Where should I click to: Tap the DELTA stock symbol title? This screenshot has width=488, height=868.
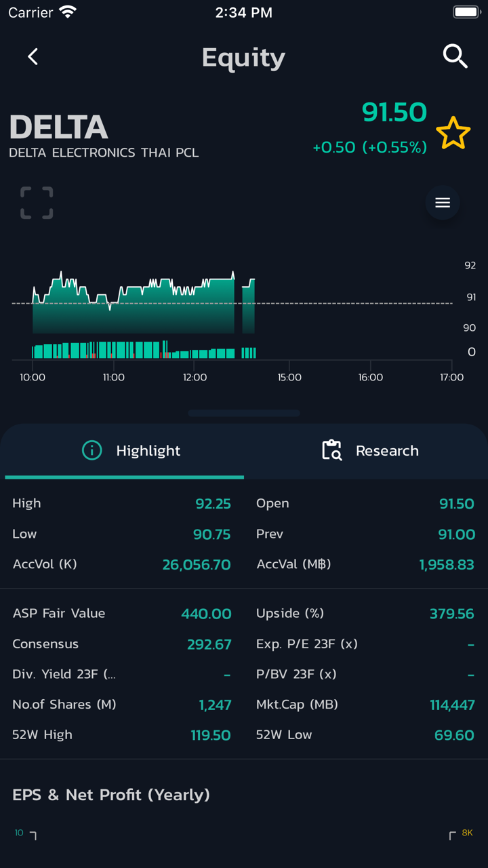click(x=58, y=127)
